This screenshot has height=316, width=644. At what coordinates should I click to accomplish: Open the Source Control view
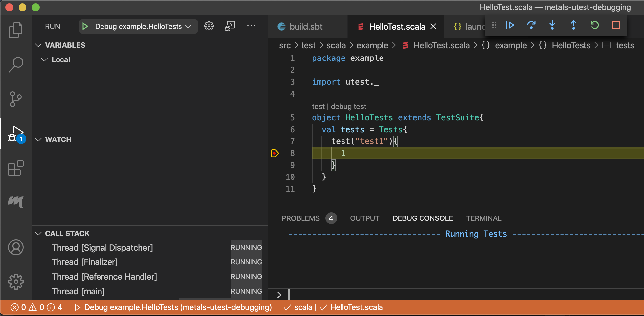(x=16, y=99)
